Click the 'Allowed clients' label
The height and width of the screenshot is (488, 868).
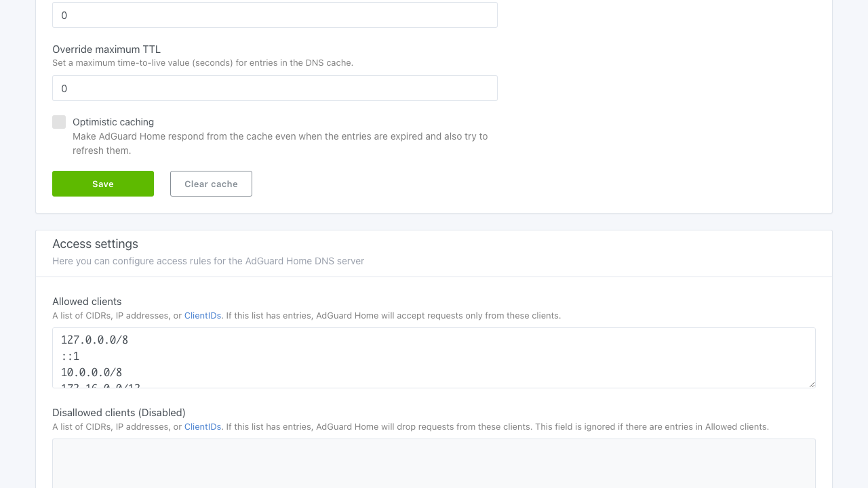click(87, 302)
